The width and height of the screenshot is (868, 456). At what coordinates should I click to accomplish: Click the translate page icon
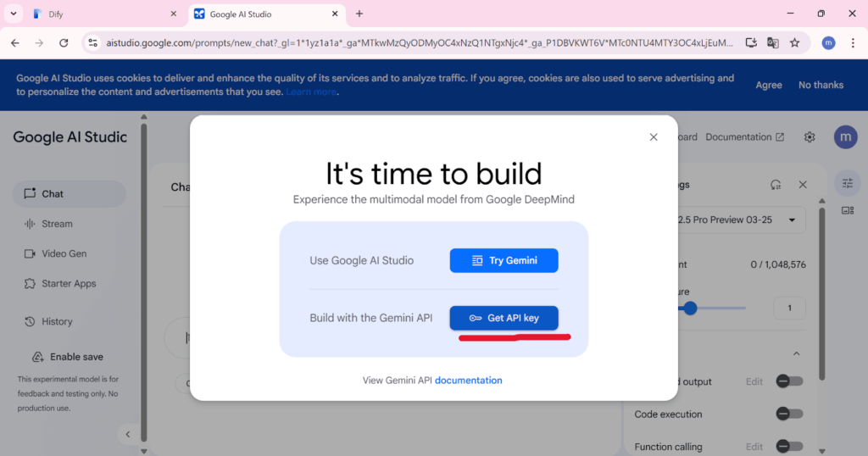coord(773,42)
